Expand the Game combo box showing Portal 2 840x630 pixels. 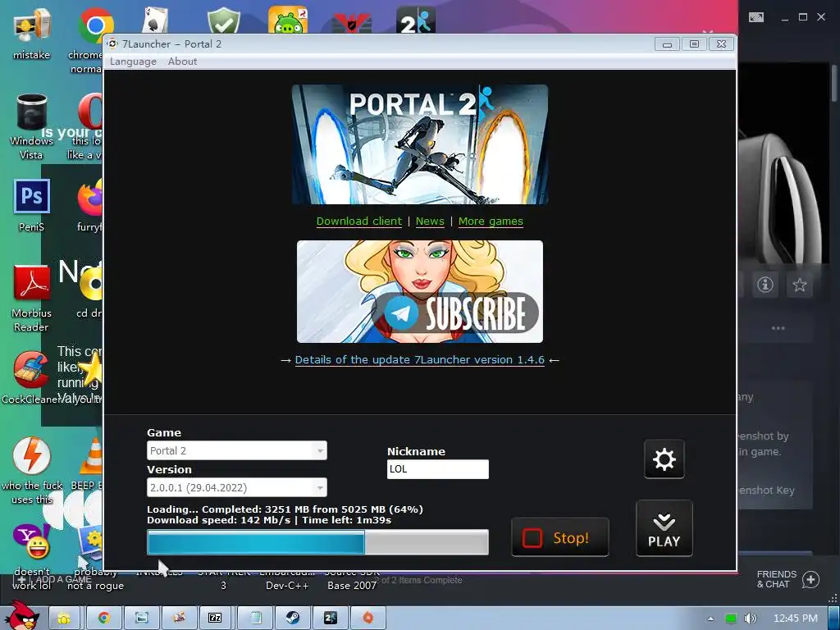[x=237, y=450]
